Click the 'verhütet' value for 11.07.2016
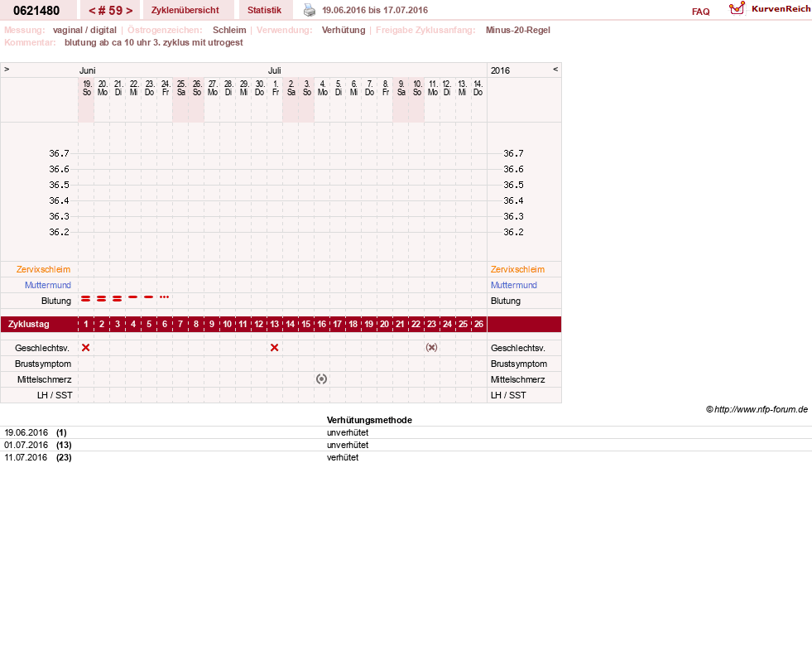The height and width of the screenshot is (651, 812). 343,457
